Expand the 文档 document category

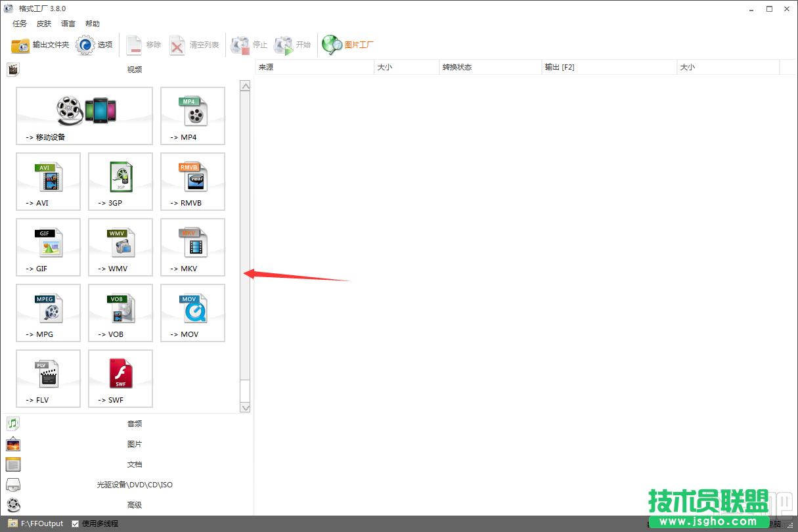coord(134,464)
